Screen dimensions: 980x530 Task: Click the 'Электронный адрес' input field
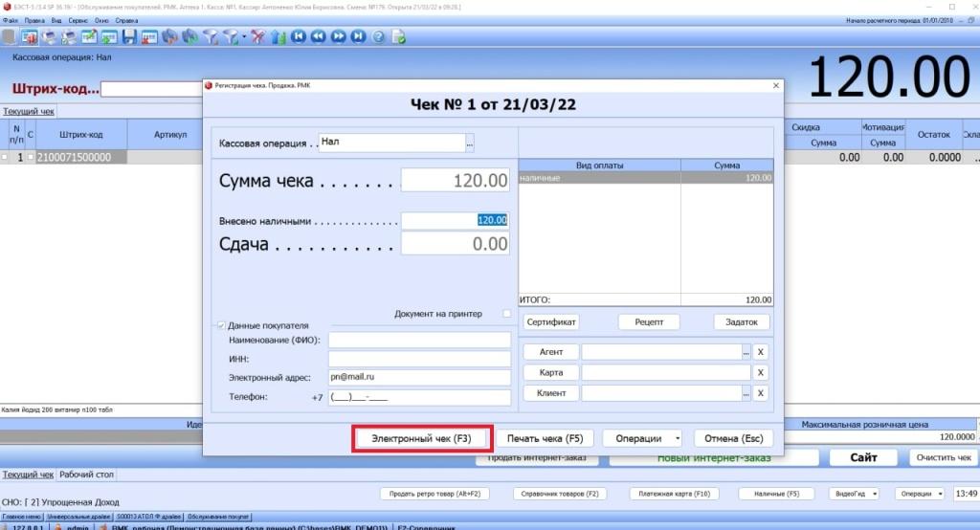419,377
